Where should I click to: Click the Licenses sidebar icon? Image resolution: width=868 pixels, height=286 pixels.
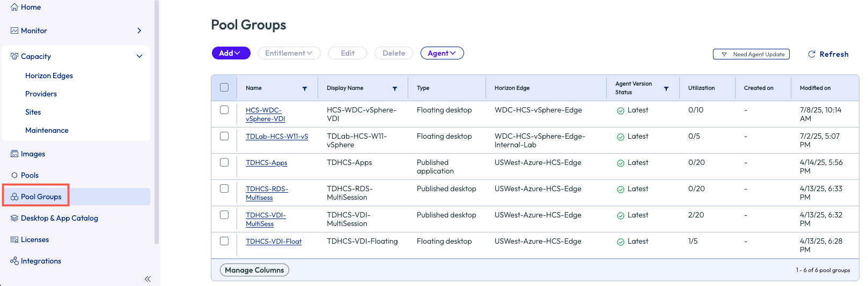coord(14,240)
